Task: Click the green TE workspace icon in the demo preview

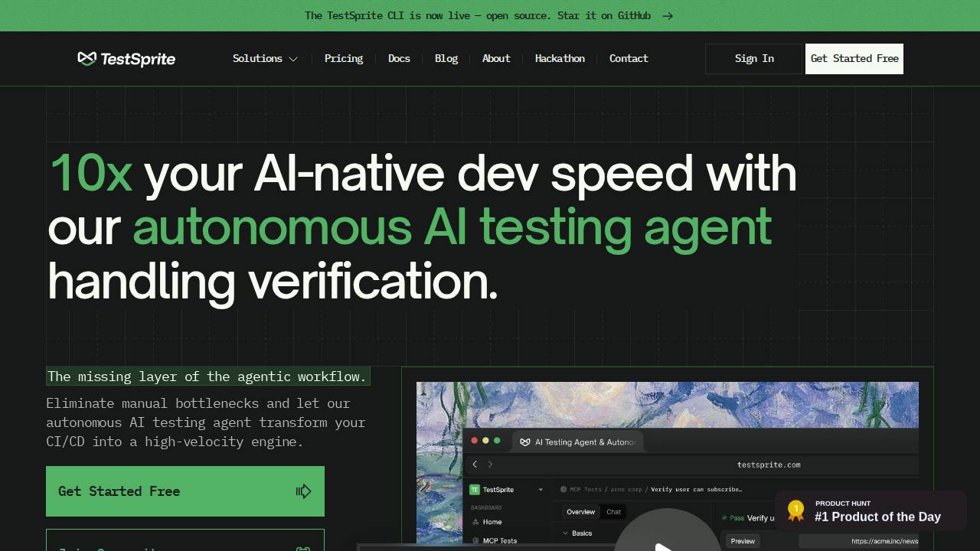Action: (x=475, y=490)
